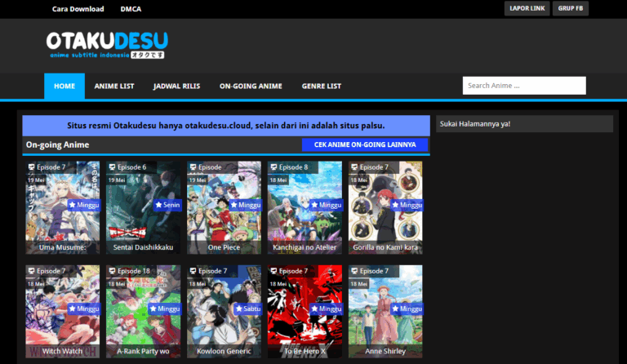
Task: Click the GRUP FB button
Action: point(570,8)
